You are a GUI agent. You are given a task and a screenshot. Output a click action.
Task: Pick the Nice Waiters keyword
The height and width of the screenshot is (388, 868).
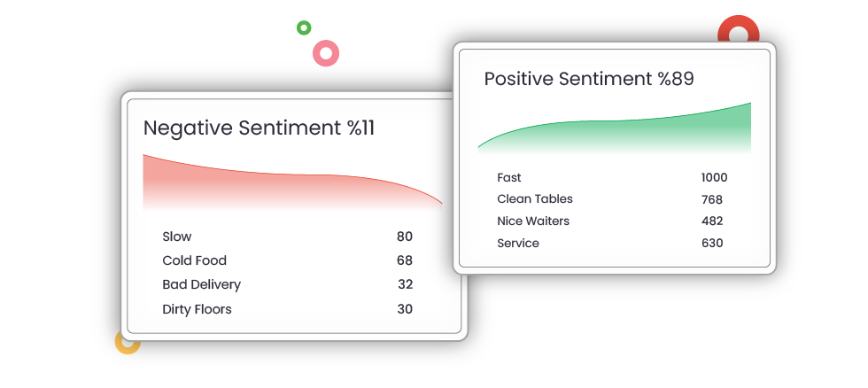533,221
